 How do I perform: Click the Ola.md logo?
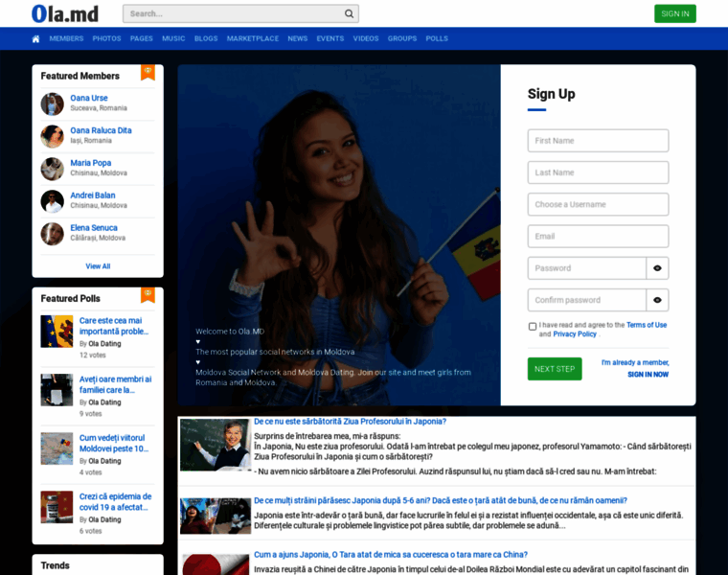(x=65, y=14)
